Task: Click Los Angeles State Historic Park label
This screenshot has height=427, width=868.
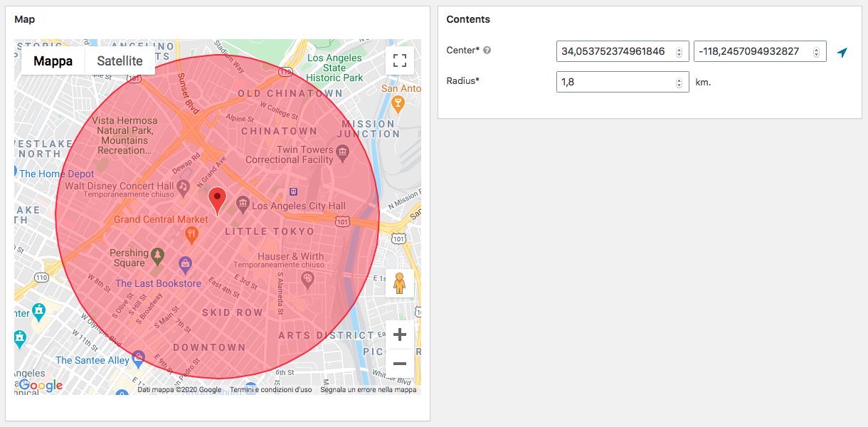Action: [334, 68]
